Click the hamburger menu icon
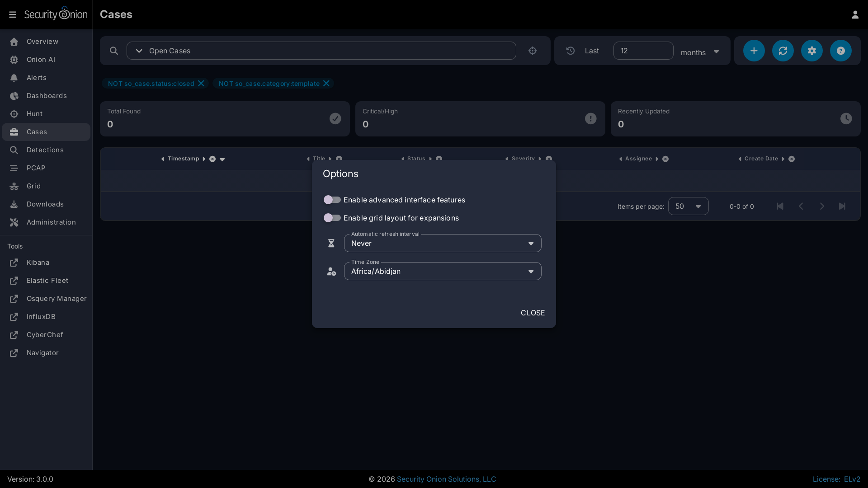The width and height of the screenshot is (868, 488). (12, 14)
